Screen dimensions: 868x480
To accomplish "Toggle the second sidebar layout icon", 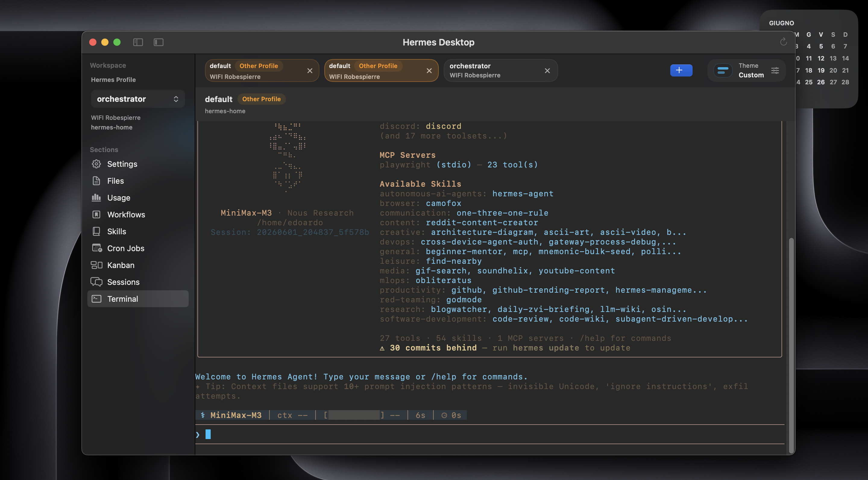I will 158,42.
